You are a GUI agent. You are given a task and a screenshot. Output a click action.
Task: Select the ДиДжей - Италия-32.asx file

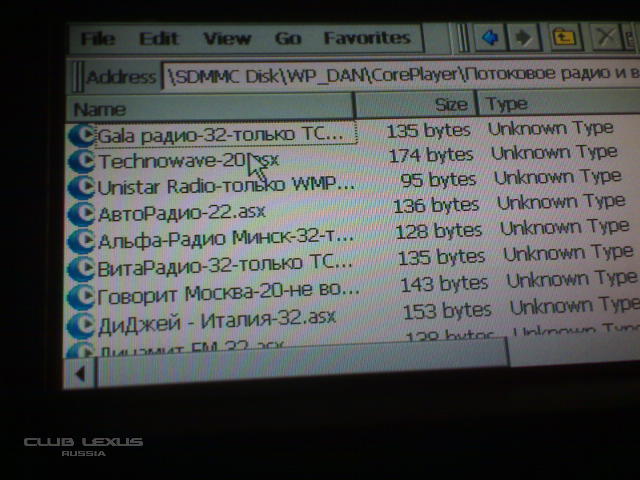click(x=216, y=321)
